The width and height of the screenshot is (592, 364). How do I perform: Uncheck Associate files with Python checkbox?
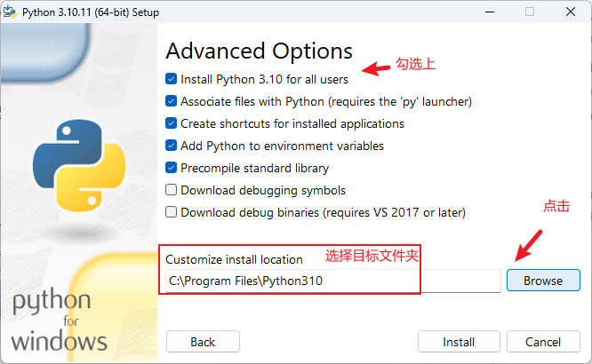click(172, 101)
